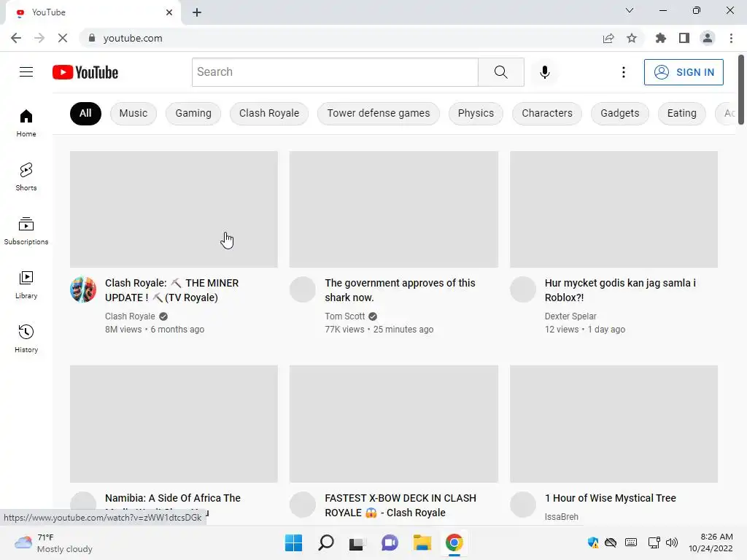Image resolution: width=747 pixels, height=560 pixels.
Task: Click the SIGN IN button
Action: (684, 72)
